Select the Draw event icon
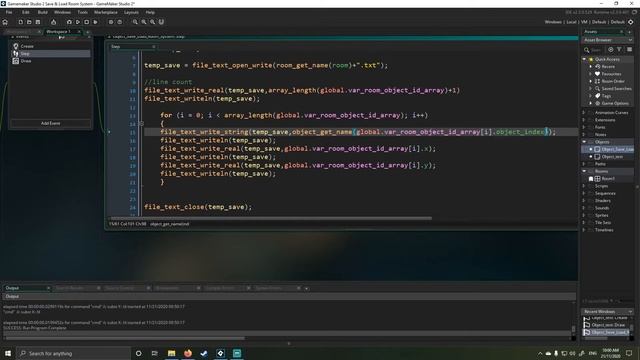Image resolution: width=640 pixels, height=360 pixels. (x=16, y=61)
